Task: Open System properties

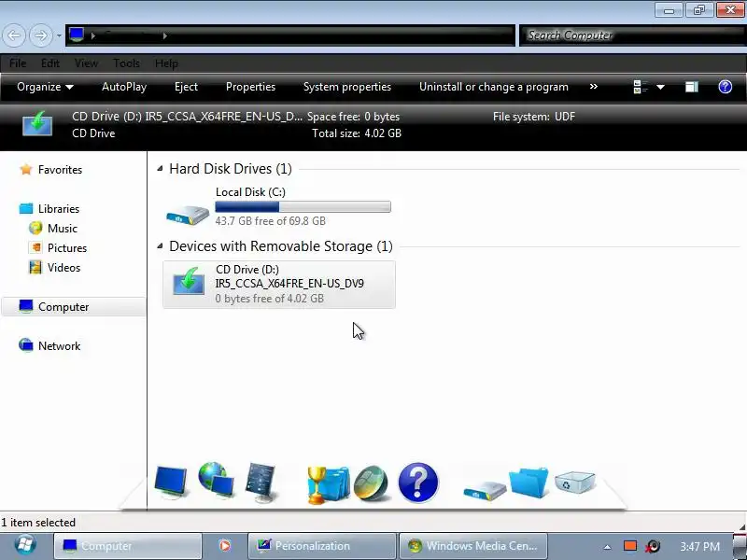Action: coord(346,87)
